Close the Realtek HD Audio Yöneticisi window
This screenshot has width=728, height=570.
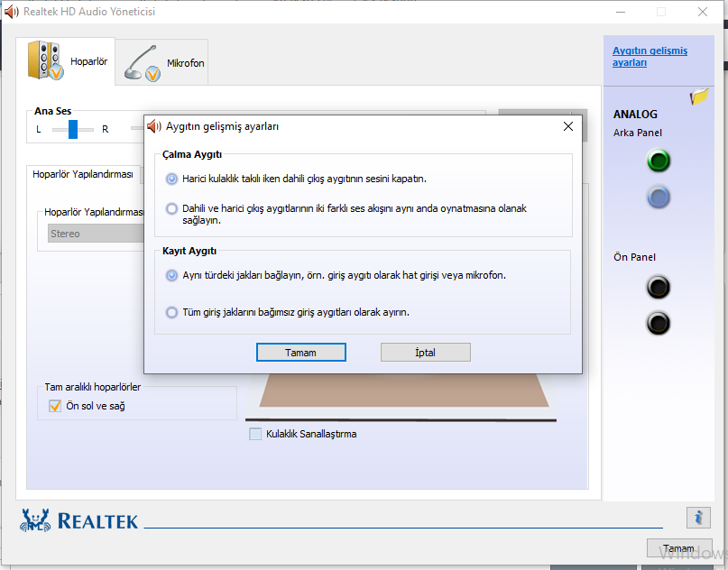tap(703, 12)
